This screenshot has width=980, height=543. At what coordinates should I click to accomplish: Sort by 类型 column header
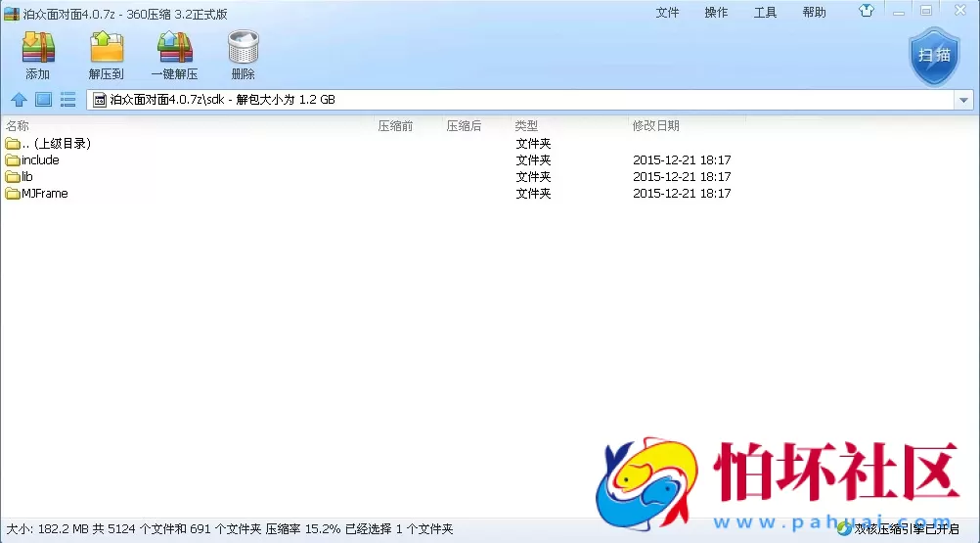point(526,125)
